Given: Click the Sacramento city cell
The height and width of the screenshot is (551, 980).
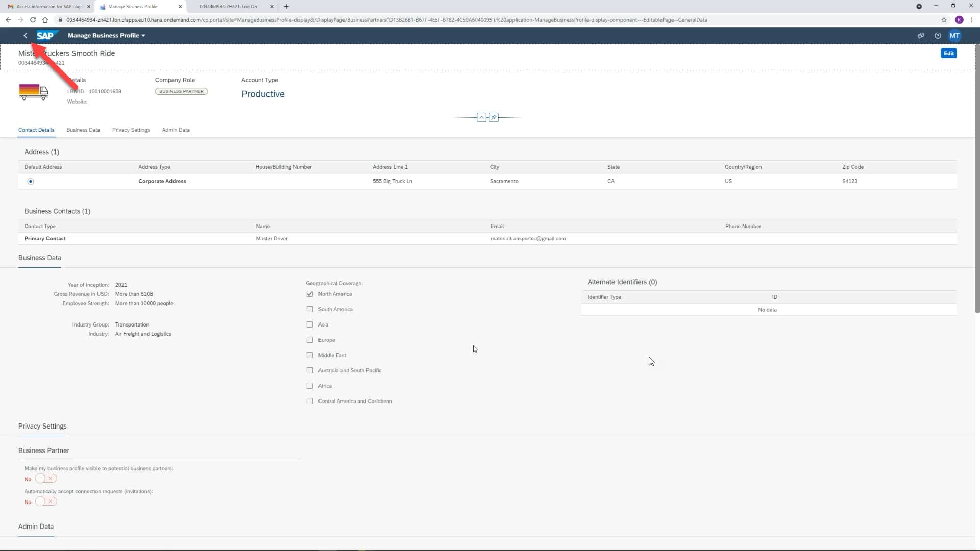Looking at the screenshot, I should [x=504, y=182].
